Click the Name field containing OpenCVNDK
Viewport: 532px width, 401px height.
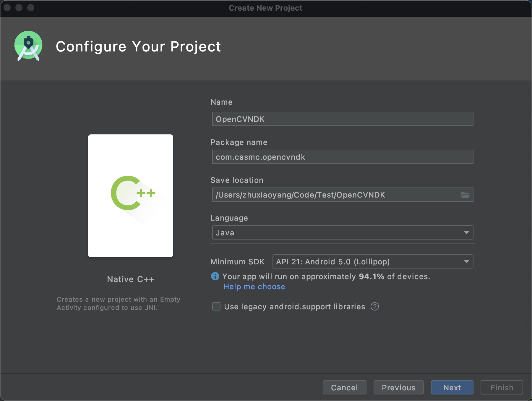(x=343, y=119)
